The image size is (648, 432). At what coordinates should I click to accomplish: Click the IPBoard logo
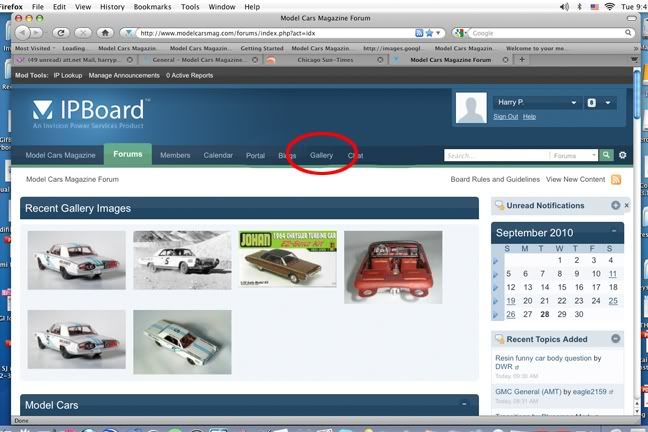[91, 112]
